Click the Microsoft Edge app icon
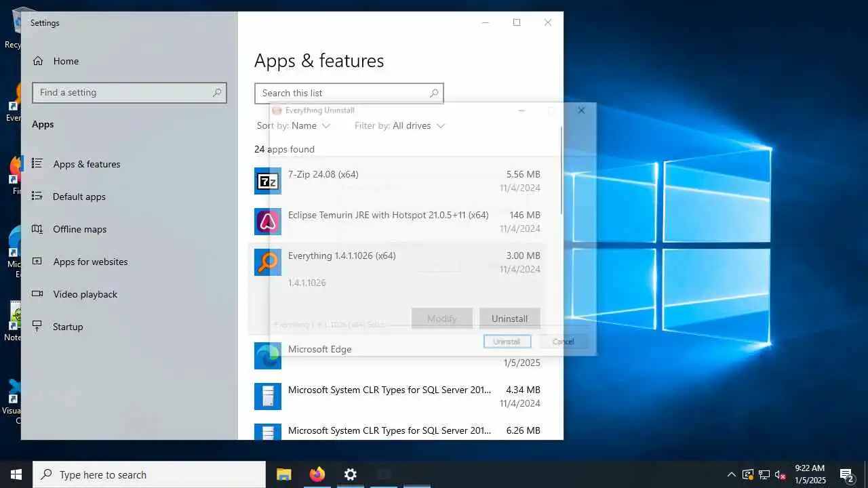868x488 pixels. (x=268, y=356)
